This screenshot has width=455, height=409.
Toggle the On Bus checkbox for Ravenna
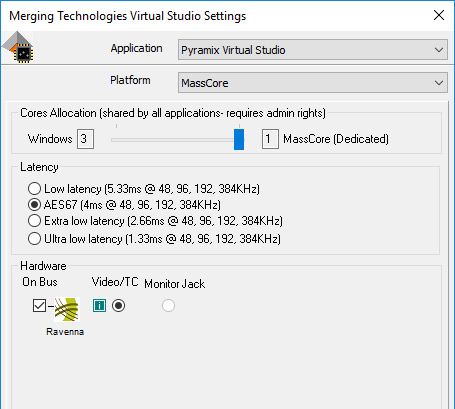click(39, 305)
